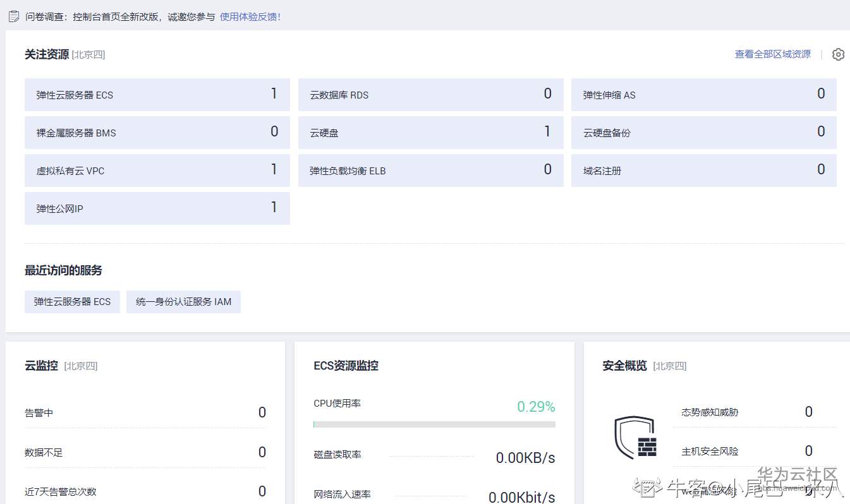850x504 pixels.
Task: Open the resource settings gear icon
Action: (x=838, y=54)
